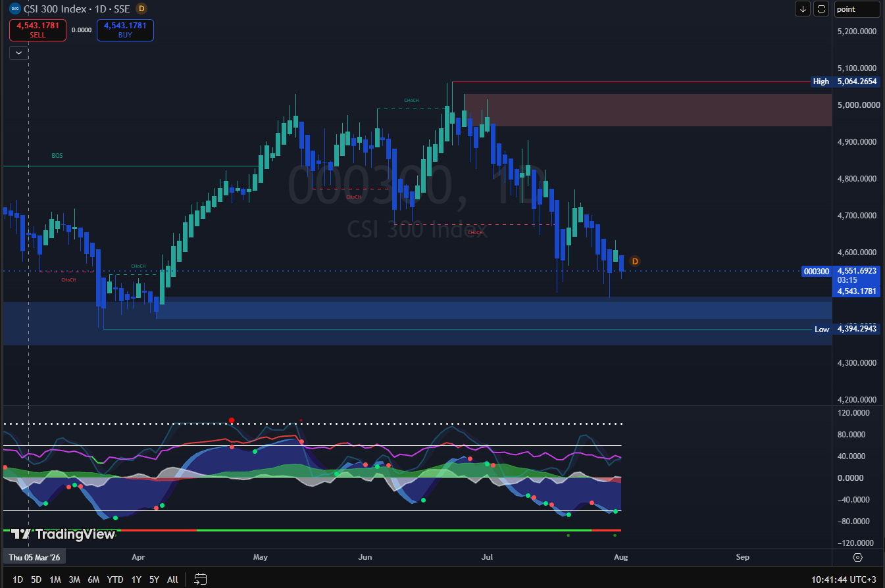Click the orange D badge beside SSE
Viewport: 885px width, 588px height.
[141, 9]
